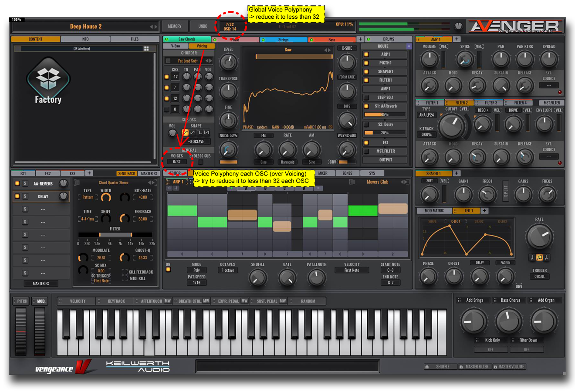The height and width of the screenshot is (392, 575).
Task: Click the delay FILTER range slider
Action: 115,235
